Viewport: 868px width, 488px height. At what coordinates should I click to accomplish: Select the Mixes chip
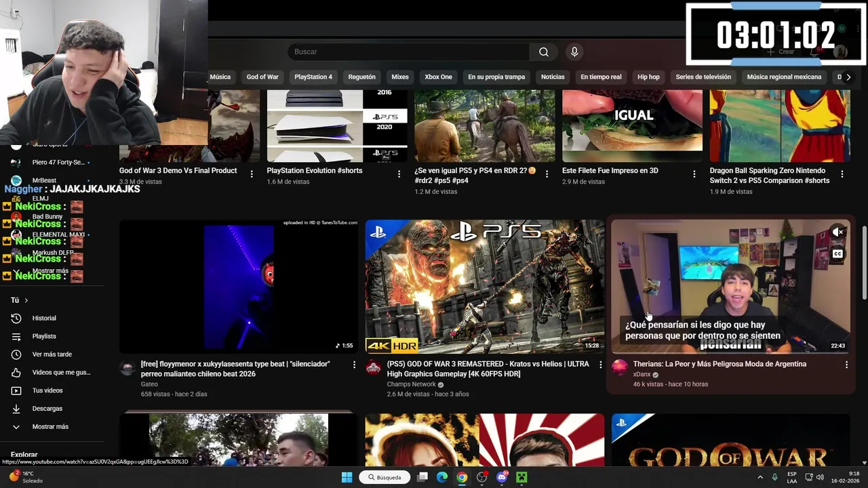(x=400, y=77)
